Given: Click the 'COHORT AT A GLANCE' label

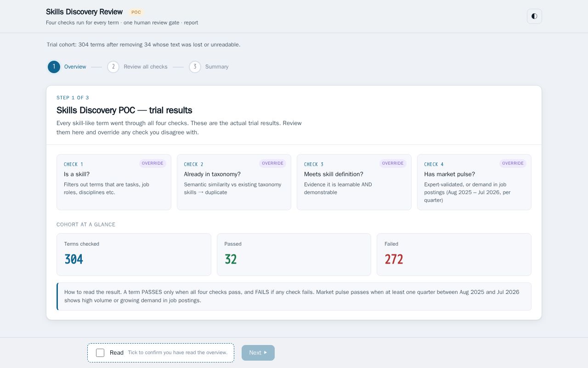Looking at the screenshot, I should (x=86, y=224).
